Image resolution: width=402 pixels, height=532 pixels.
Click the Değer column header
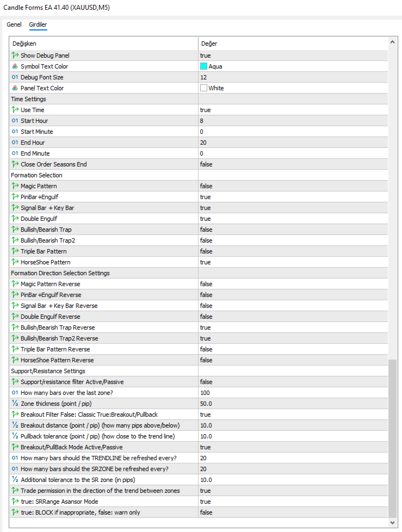pyautogui.click(x=293, y=44)
